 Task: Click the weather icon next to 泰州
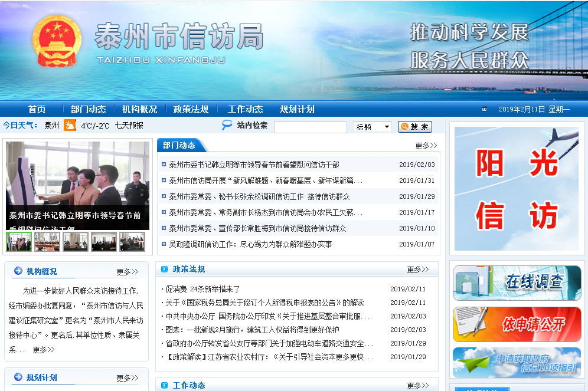70,125
